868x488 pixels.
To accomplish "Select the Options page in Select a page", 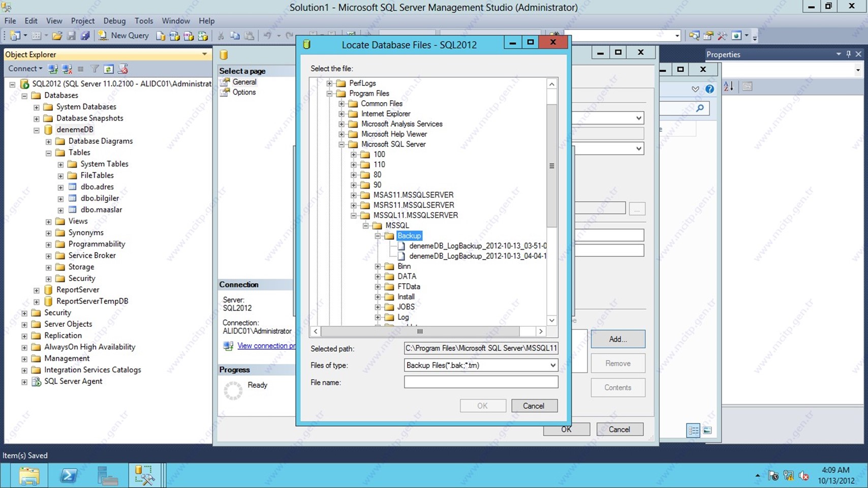I will [244, 92].
